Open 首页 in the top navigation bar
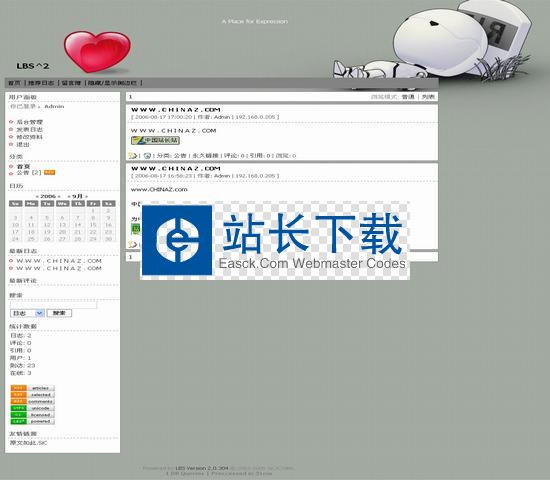The image size is (550, 480). pyautogui.click(x=14, y=83)
